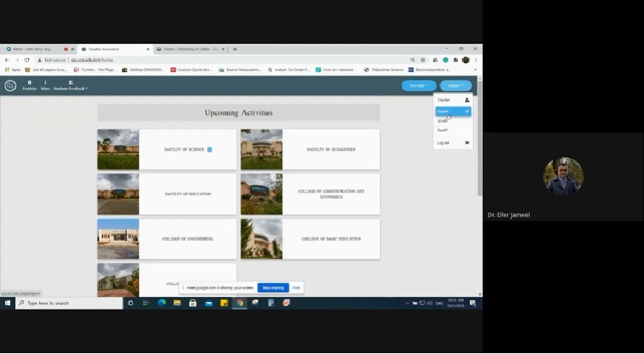Viewport: 644px width, 354px height.
Task: Expand the user account dropdown button
Action: 456,86
